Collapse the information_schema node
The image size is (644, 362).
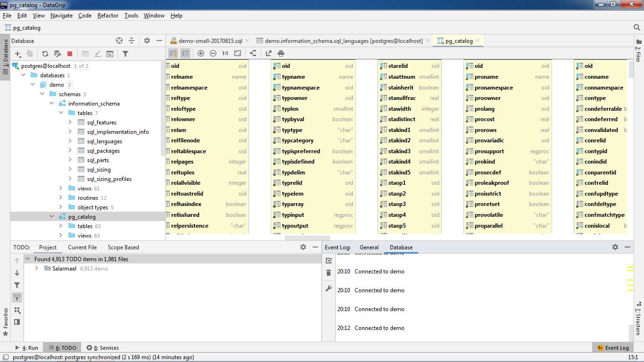point(52,104)
